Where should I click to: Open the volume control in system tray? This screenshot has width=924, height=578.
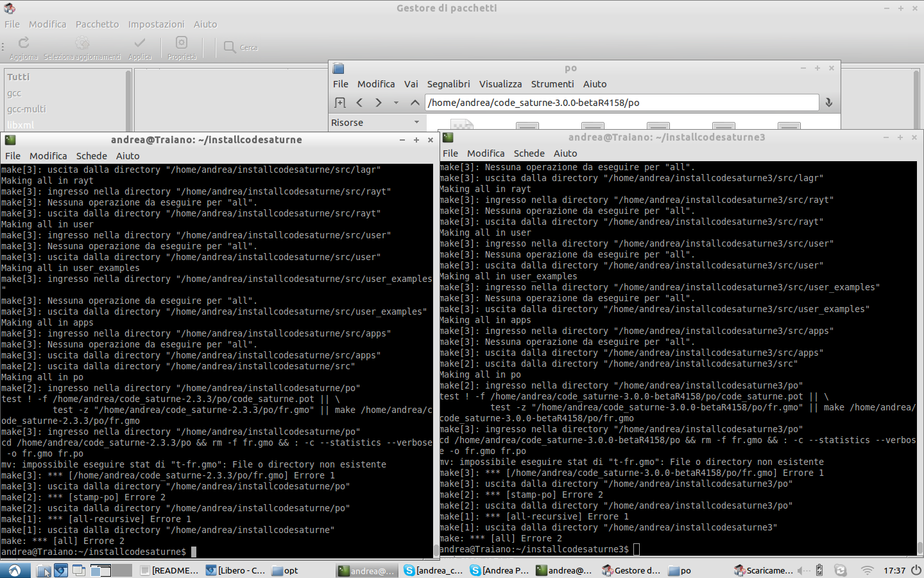coord(802,570)
